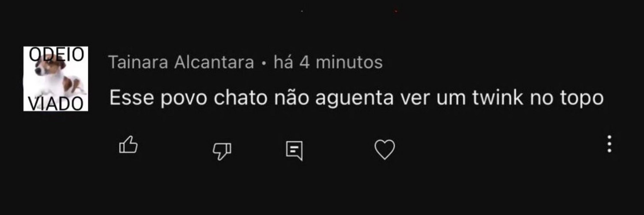
Task: Dislike the comment with thumbs down
Action: pyautogui.click(x=222, y=151)
